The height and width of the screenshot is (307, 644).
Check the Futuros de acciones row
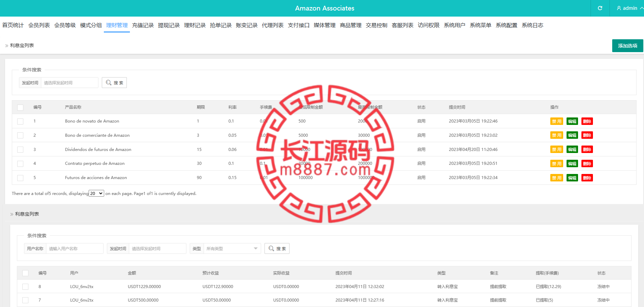pos(20,178)
